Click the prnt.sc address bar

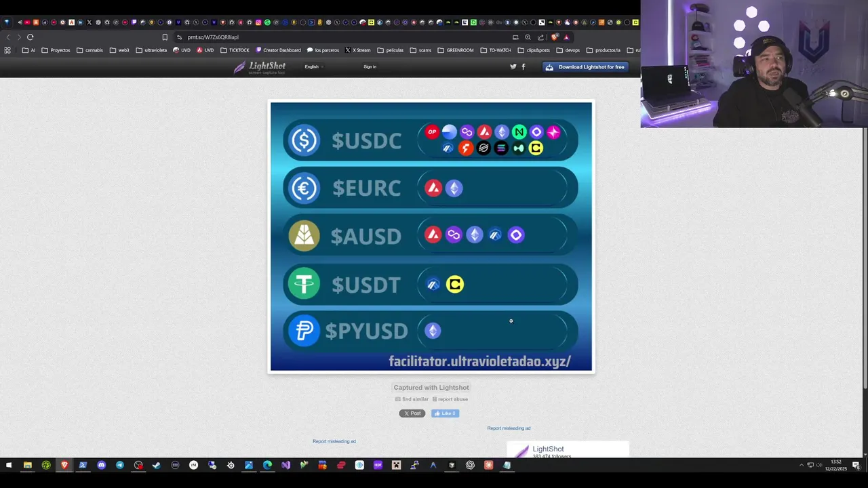pyautogui.click(x=339, y=37)
